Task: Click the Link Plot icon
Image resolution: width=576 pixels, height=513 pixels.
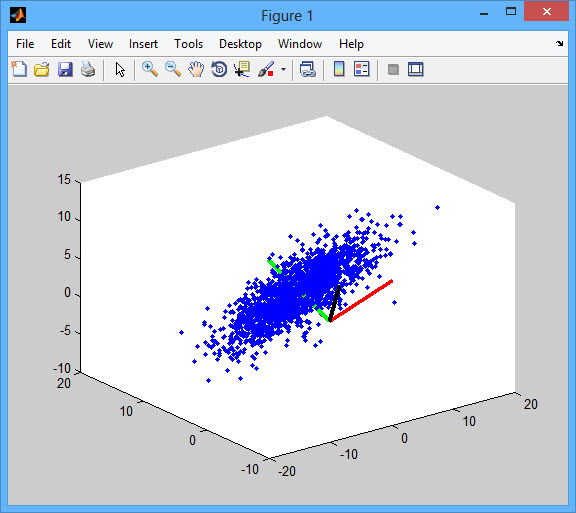Action: [307, 69]
